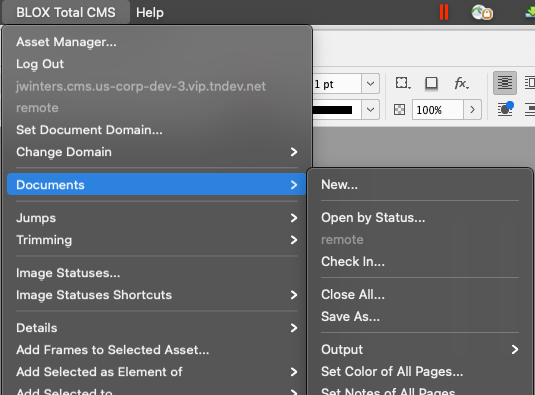Click the red pause menu bar icon
The width and height of the screenshot is (535, 395).
(444, 12)
